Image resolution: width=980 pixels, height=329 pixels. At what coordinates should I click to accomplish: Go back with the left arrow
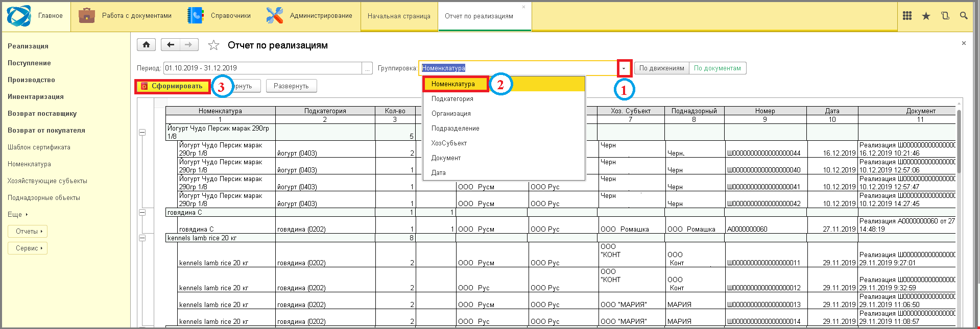171,45
